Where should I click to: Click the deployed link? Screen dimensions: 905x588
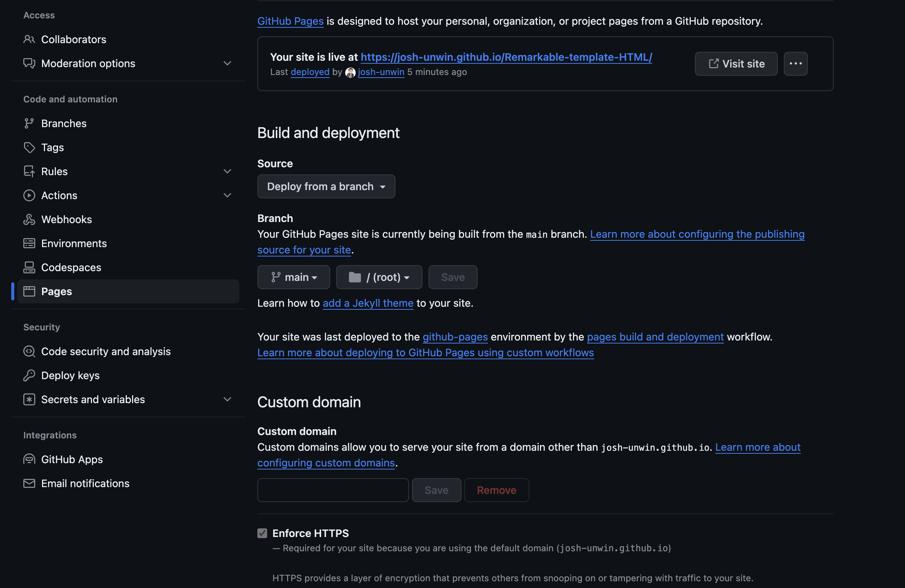tap(310, 72)
